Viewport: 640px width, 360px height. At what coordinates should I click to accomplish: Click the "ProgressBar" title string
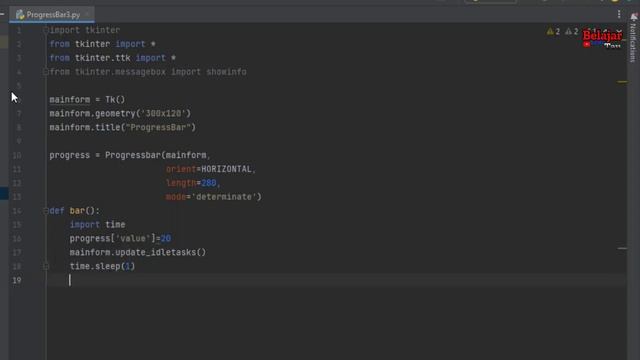(158, 127)
